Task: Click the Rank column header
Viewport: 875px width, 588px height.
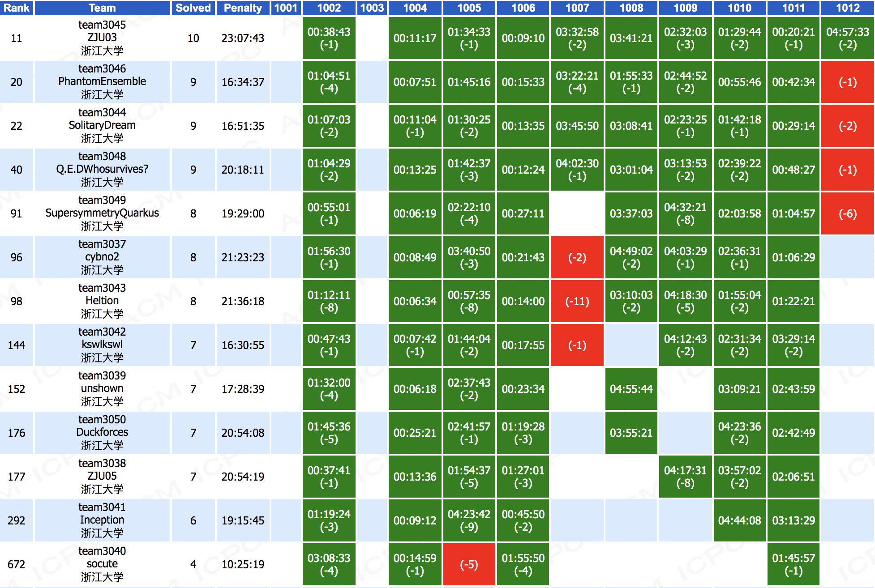Action: (x=17, y=8)
